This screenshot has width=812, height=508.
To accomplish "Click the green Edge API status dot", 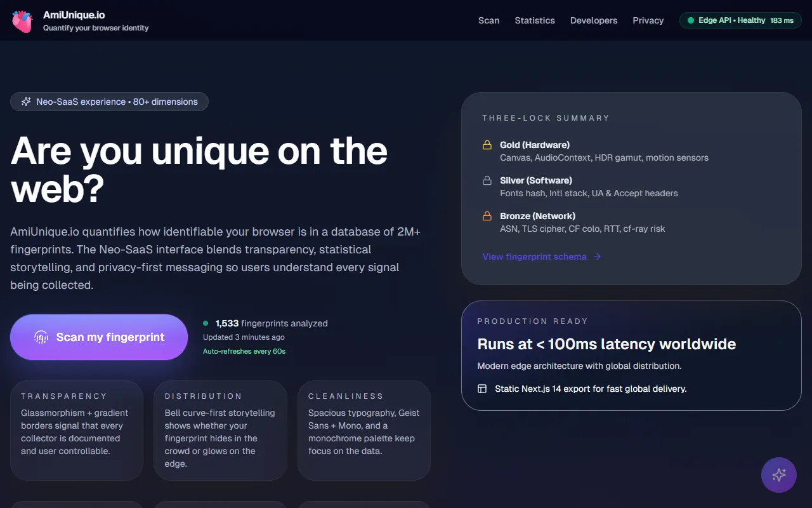I will point(691,20).
